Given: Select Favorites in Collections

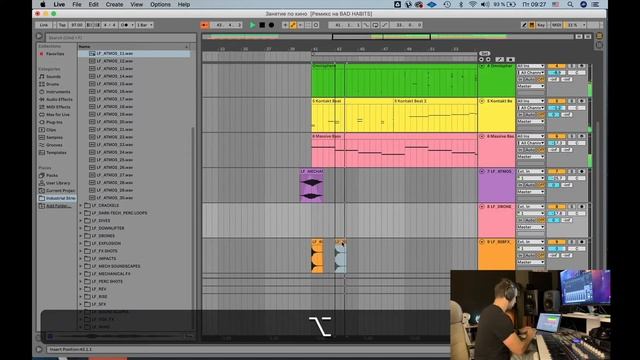Looking at the screenshot, I should coord(55,54).
